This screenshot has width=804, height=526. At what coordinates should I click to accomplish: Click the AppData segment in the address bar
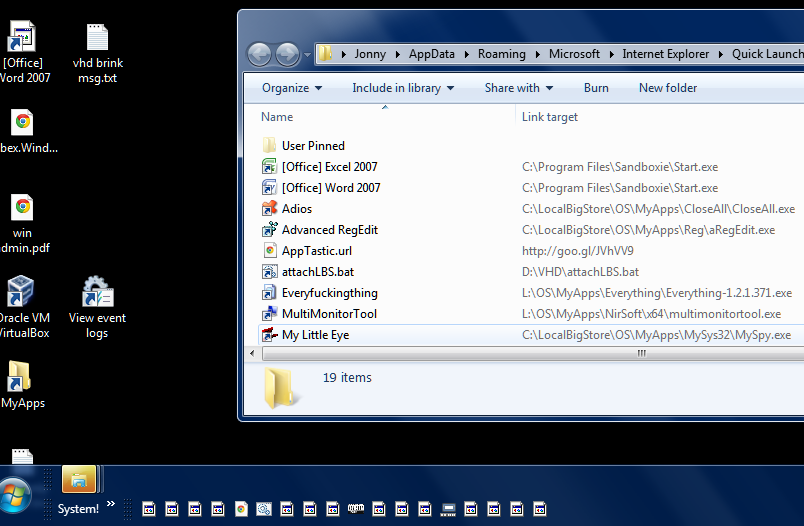click(431, 54)
